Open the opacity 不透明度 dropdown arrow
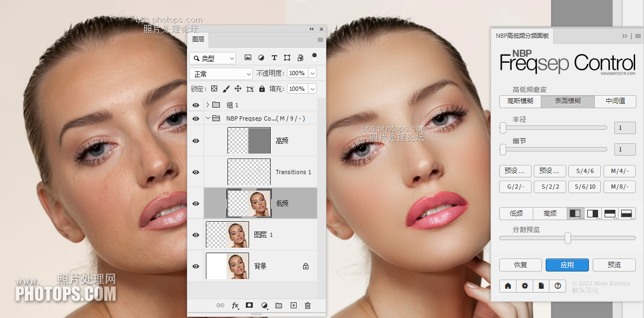This screenshot has height=318, width=644. point(313,73)
